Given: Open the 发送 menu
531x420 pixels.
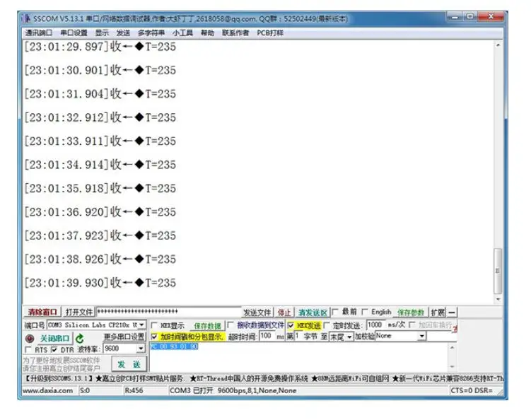Looking at the screenshot, I should click(x=123, y=33).
